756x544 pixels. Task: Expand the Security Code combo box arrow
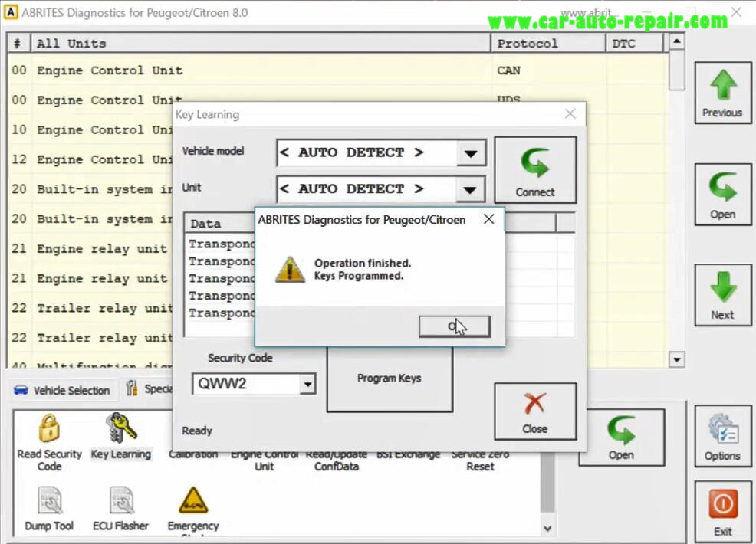click(307, 384)
